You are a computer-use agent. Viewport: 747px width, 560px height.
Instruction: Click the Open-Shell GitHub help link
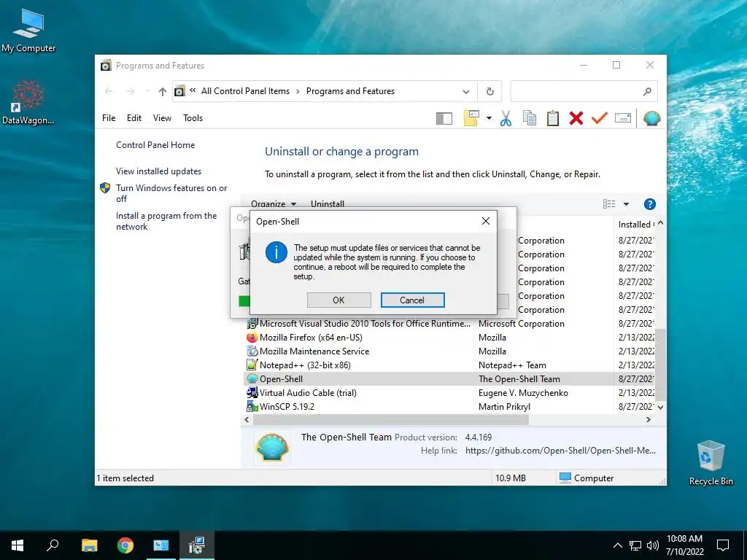coord(560,450)
